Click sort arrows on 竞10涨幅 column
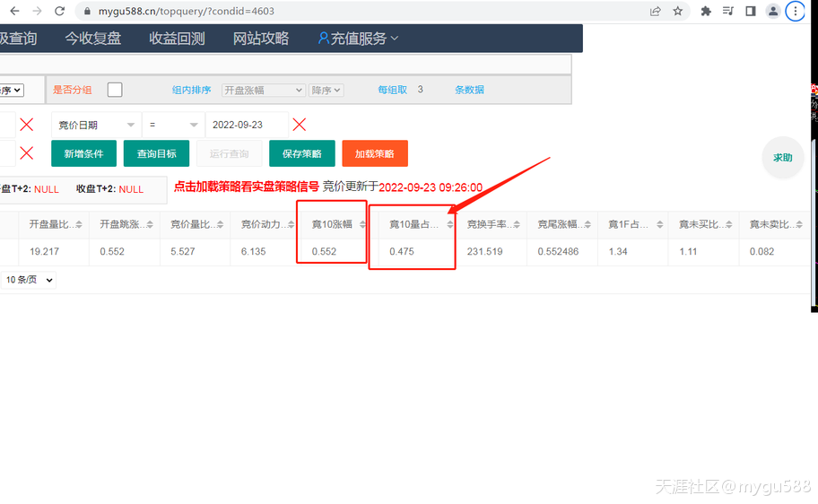The width and height of the screenshot is (818, 504). coord(362,225)
